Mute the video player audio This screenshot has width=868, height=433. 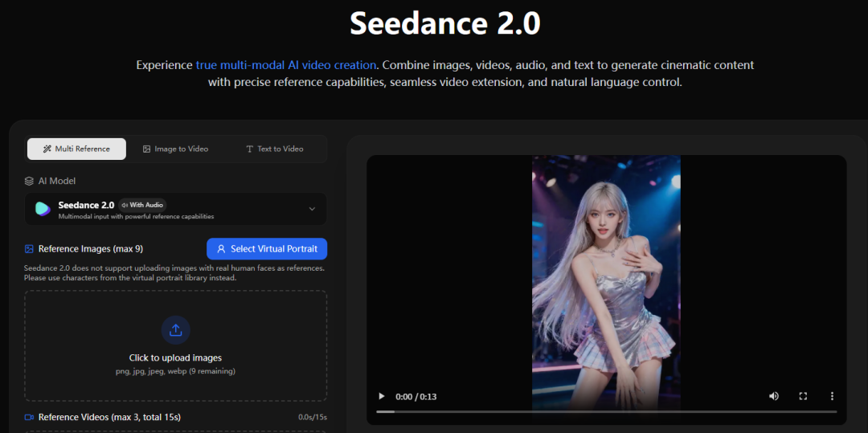click(773, 396)
